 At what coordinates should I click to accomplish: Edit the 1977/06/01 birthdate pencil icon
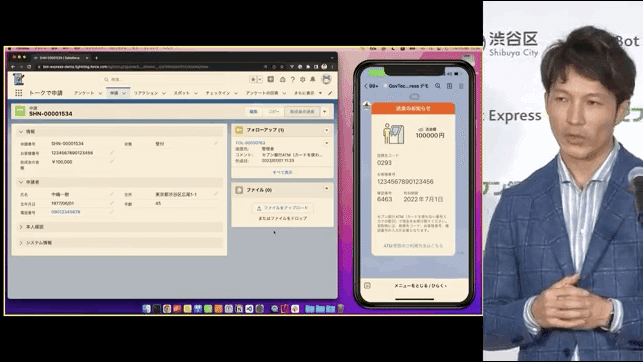click(x=111, y=203)
